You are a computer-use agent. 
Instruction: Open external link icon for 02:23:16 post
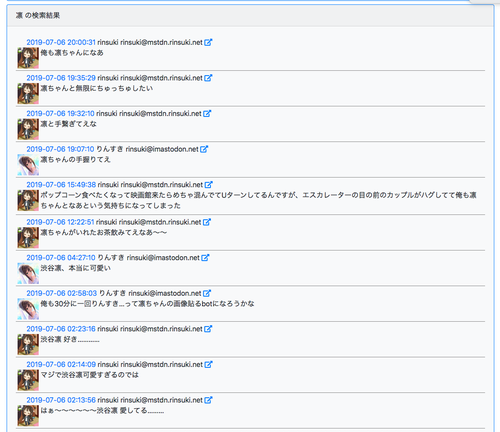tap(208, 329)
